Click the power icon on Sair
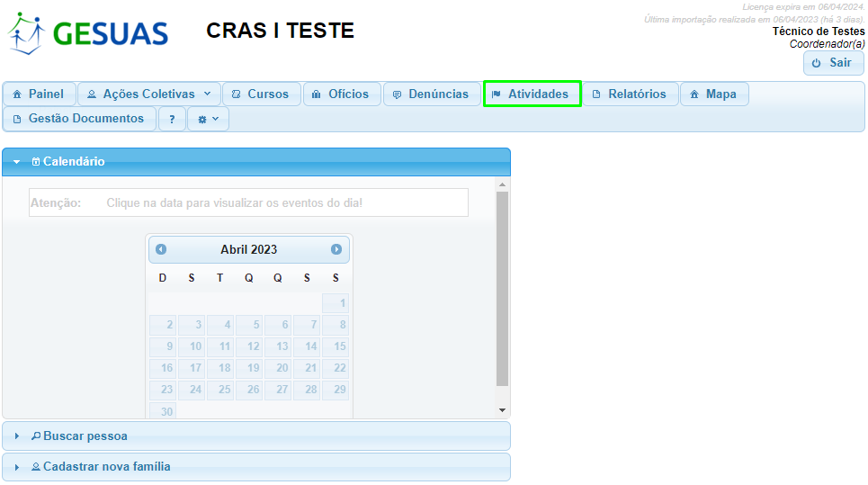 click(817, 63)
